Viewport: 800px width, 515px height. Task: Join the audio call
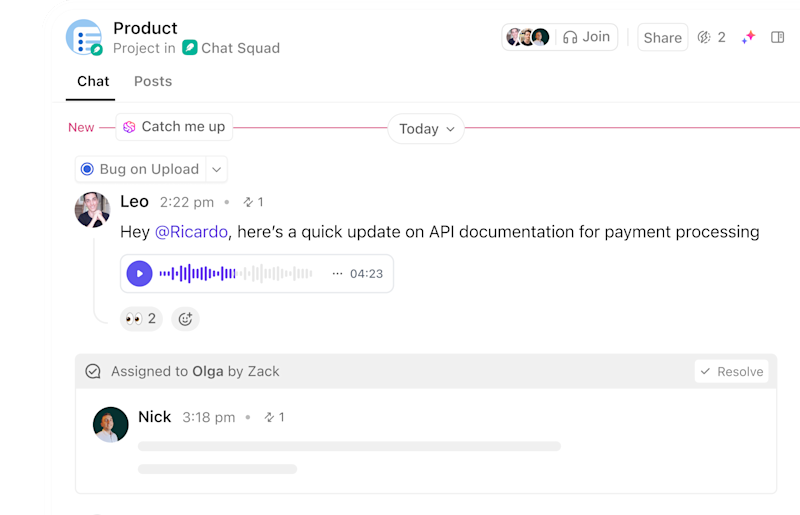pos(586,37)
